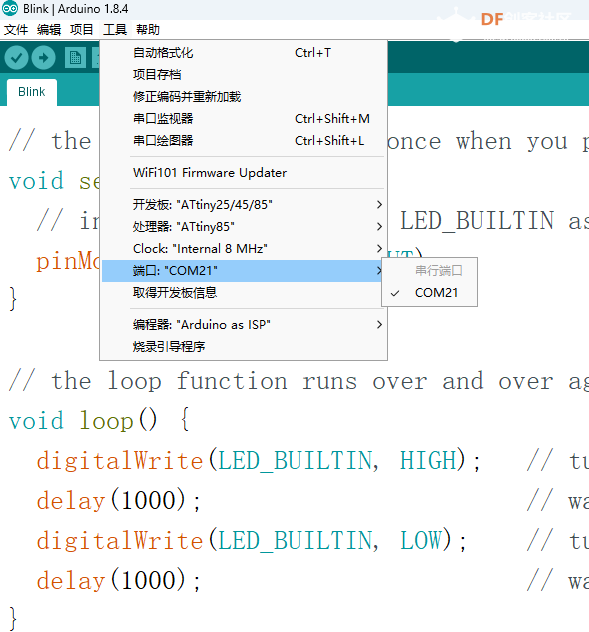Click the Upload arrow toolbar button
Image resolution: width=589 pixels, height=632 pixels.
[x=44, y=58]
